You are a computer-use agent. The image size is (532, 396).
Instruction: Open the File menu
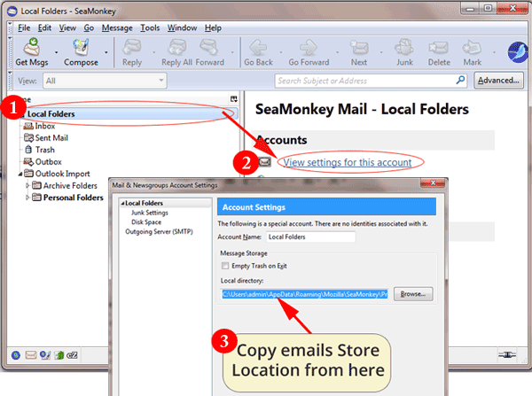pos(24,27)
